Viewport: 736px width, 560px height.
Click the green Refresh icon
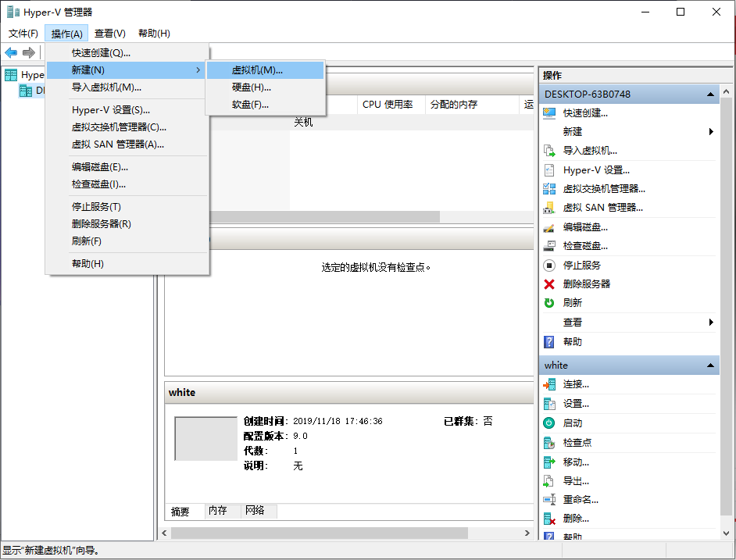(x=549, y=303)
